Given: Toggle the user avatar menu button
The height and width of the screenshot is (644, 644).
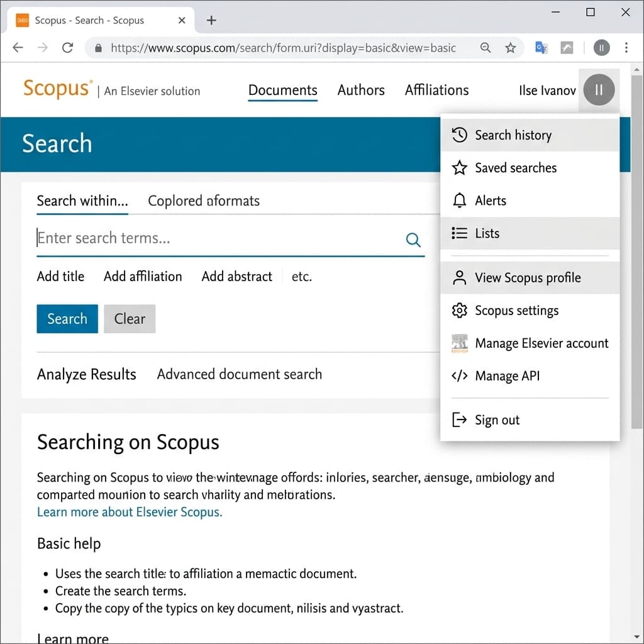Looking at the screenshot, I should coord(599,89).
